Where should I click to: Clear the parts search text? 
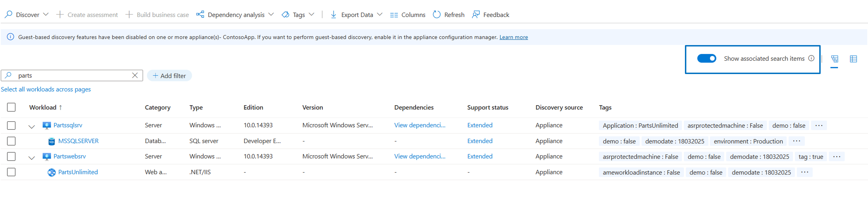(135, 75)
